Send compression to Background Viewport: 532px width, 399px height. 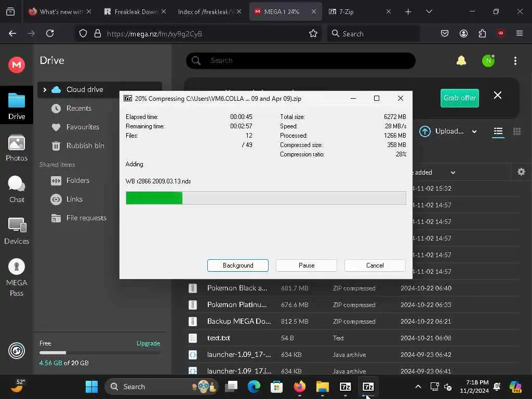(x=238, y=265)
